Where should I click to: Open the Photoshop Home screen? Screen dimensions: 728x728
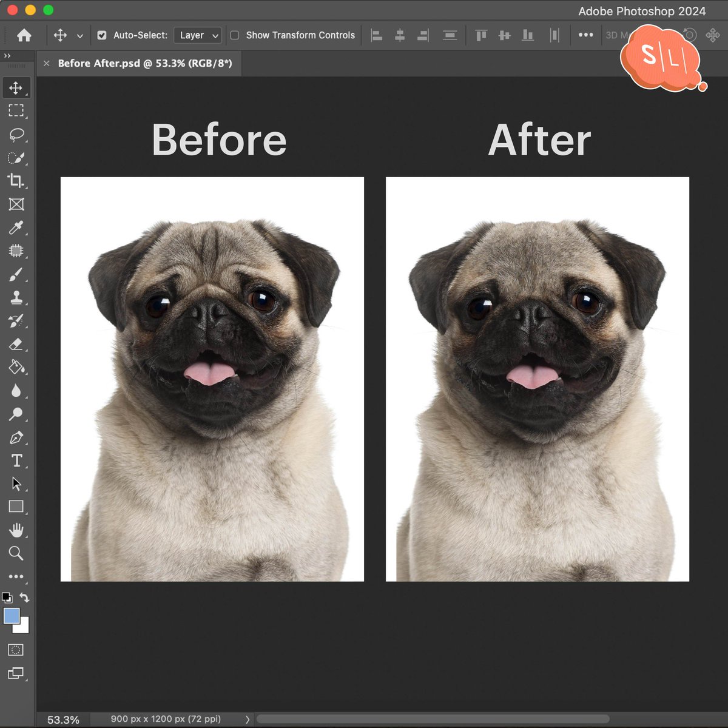pos(24,35)
